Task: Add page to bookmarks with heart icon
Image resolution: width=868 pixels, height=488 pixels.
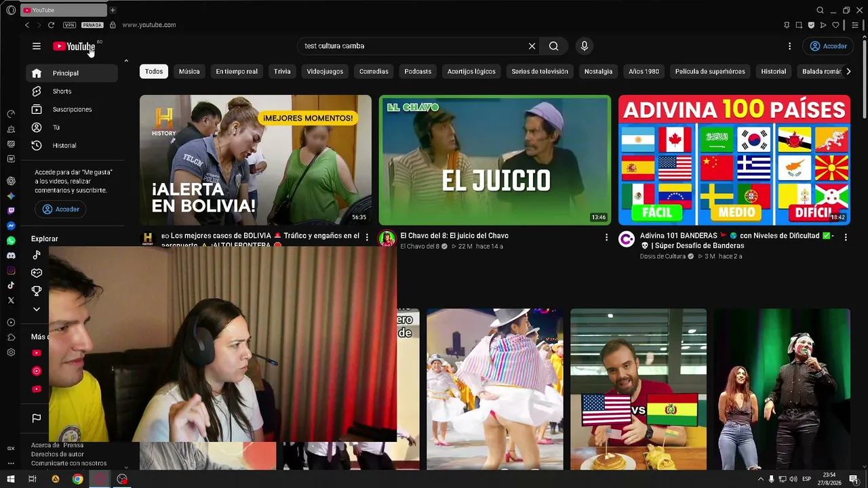Action: click(x=835, y=25)
